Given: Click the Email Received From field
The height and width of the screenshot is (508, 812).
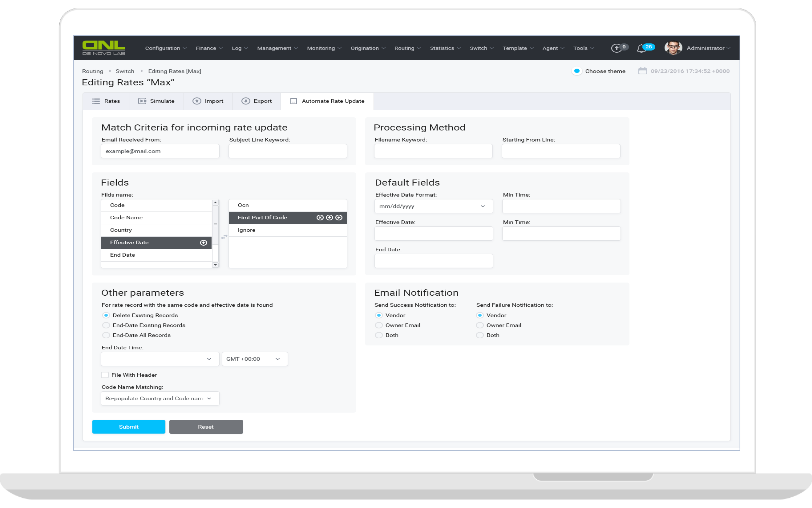Looking at the screenshot, I should click(160, 151).
